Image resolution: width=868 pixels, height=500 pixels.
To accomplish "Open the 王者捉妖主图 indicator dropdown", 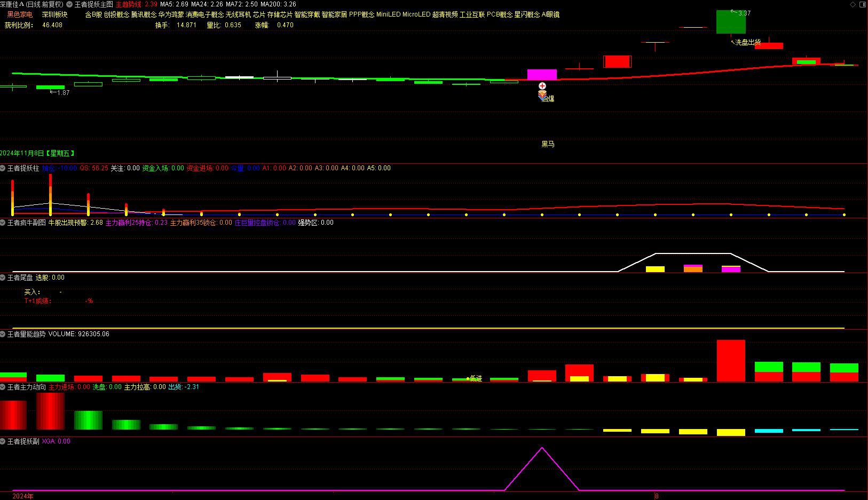I will coord(69,4).
